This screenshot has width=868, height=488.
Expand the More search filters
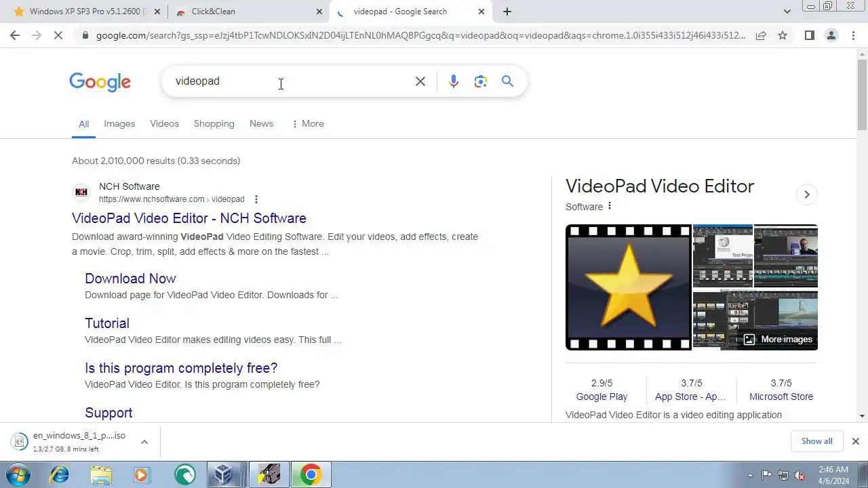tap(307, 123)
